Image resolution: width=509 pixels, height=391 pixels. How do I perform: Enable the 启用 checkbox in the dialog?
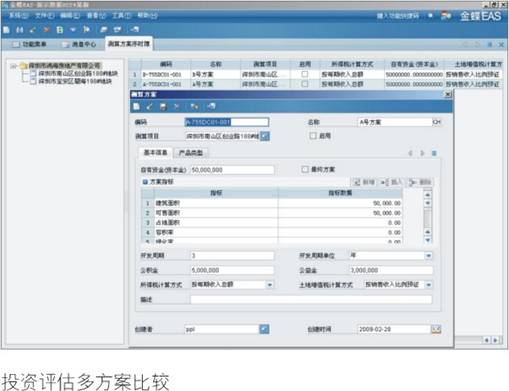coord(313,136)
